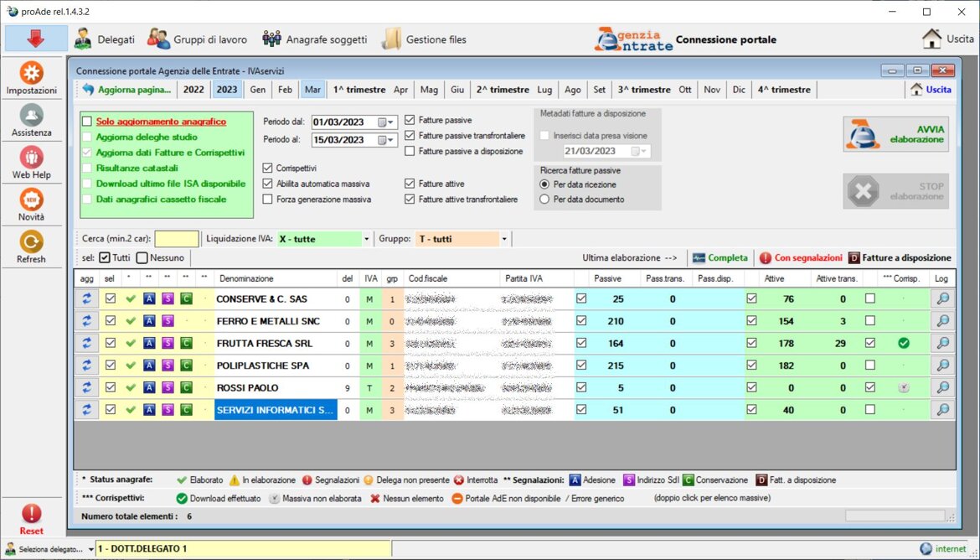Open log magnifier for FRUTTA FRESCA SRL
This screenshot has width=980, height=560.
coord(942,343)
